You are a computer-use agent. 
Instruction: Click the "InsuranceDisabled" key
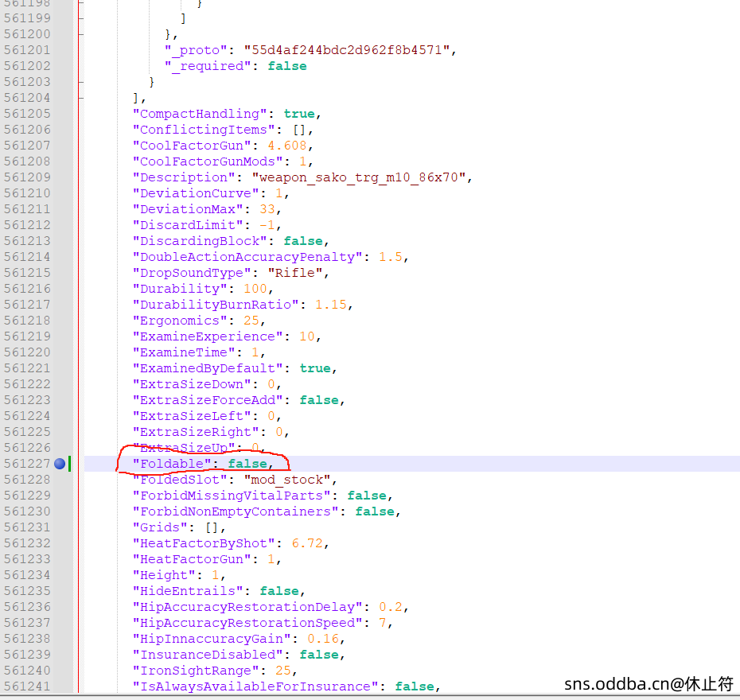point(212,655)
